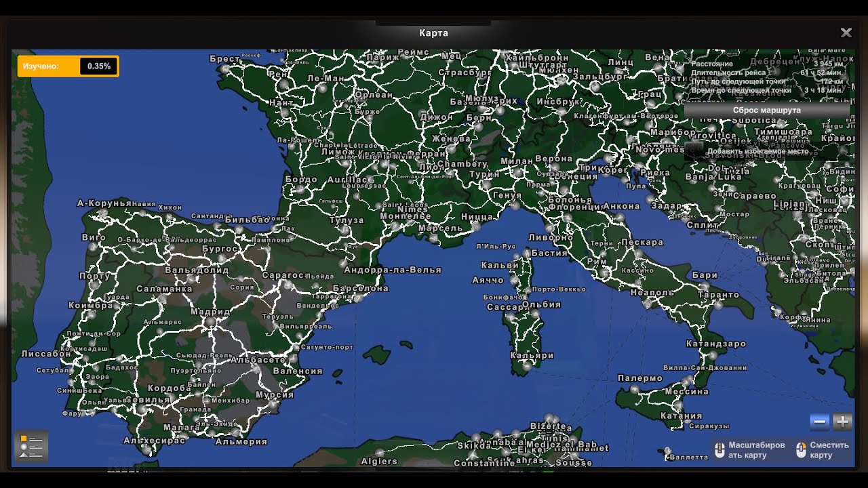Screen dimensions: 868x488
Task: Click the Альмерия city label
Action: click(241, 442)
